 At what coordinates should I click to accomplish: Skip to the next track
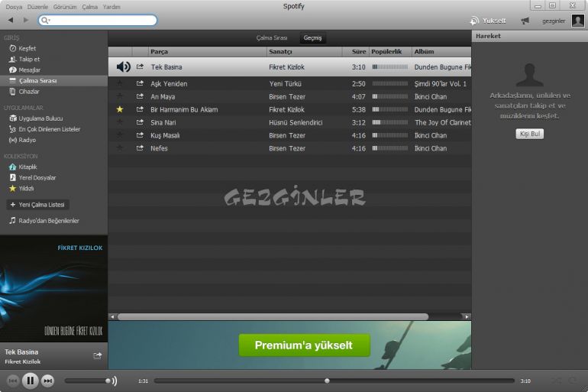point(47,381)
